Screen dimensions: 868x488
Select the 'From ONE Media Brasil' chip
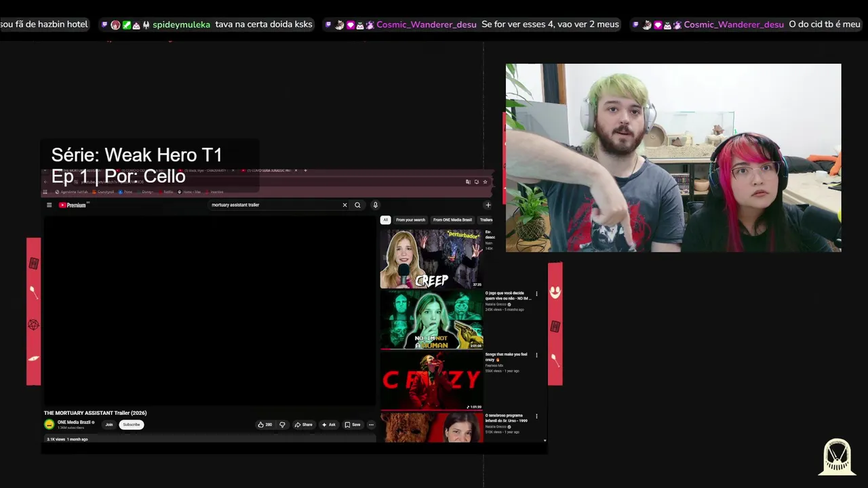[x=452, y=220]
